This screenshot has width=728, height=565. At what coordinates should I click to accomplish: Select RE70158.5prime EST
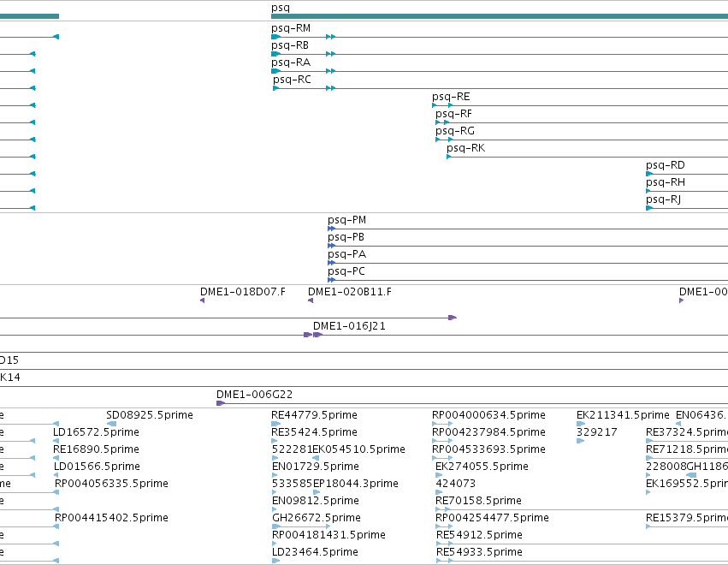pyautogui.click(x=478, y=501)
